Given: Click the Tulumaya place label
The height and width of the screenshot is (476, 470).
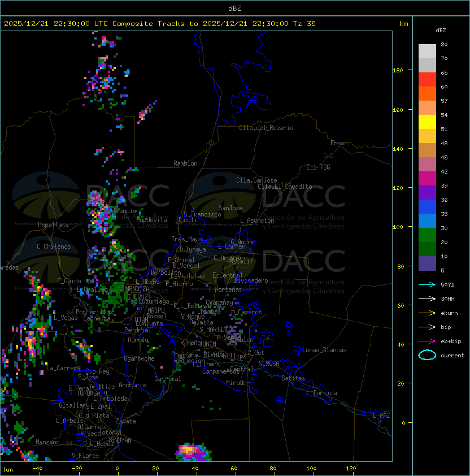Looking at the screenshot, I should tap(193, 249).
